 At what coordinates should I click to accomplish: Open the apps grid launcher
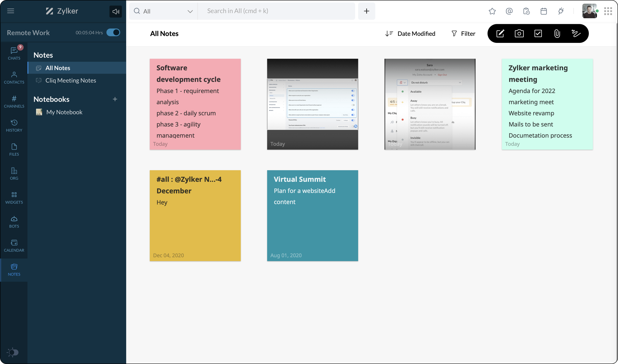tap(608, 11)
